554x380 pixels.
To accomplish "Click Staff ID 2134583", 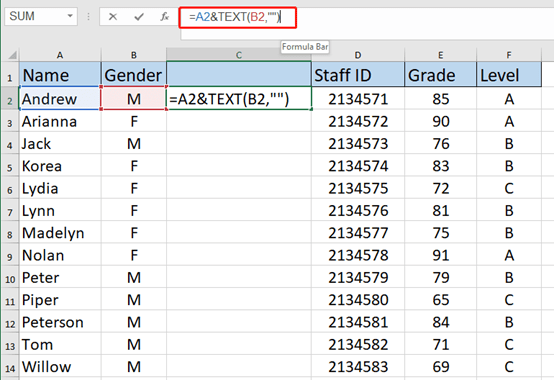I will [x=358, y=367].
